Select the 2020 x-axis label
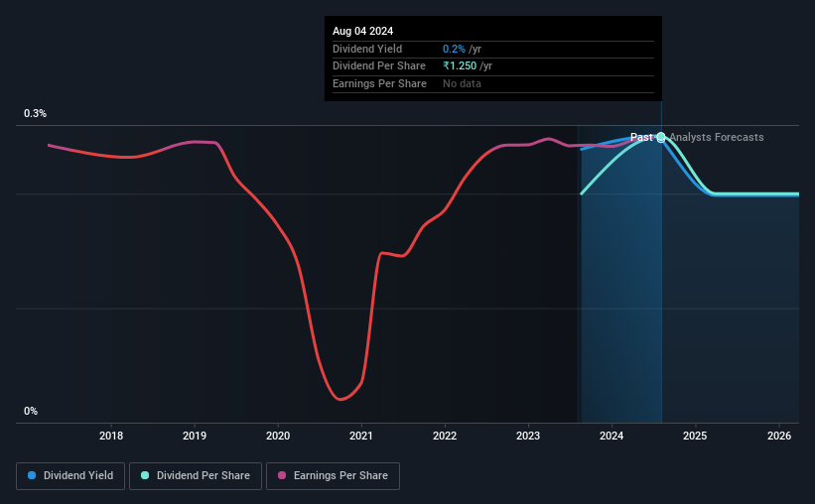The height and width of the screenshot is (504, 815). 278,436
